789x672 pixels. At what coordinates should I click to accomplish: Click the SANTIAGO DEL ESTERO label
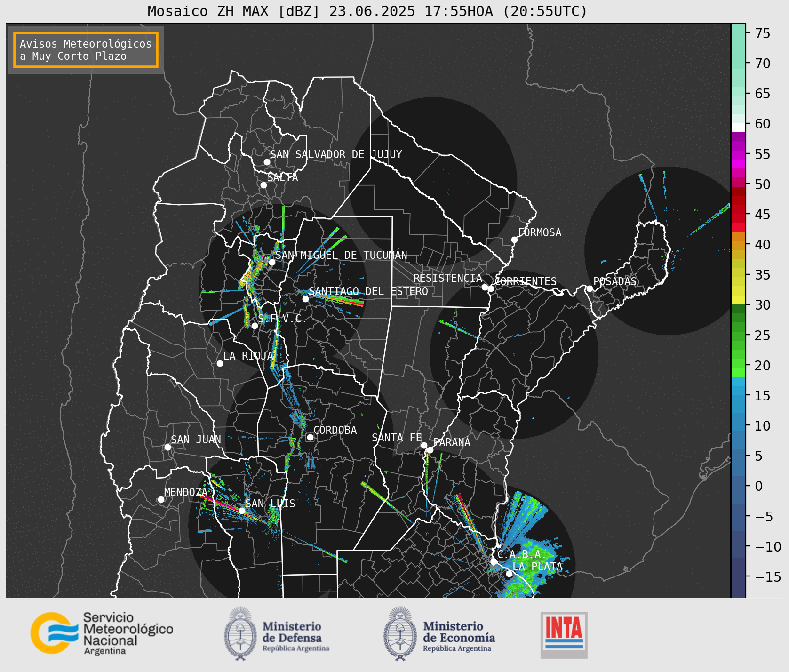pos(368,291)
